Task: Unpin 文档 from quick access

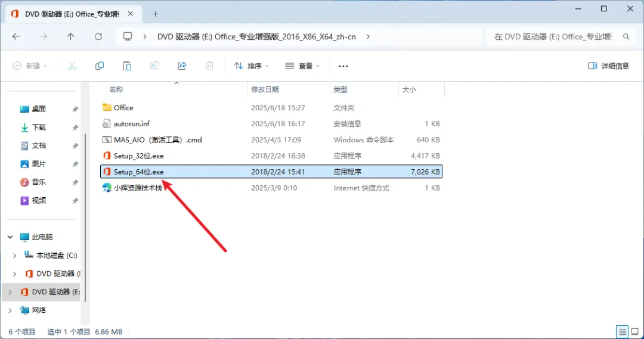Action: [x=75, y=146]
